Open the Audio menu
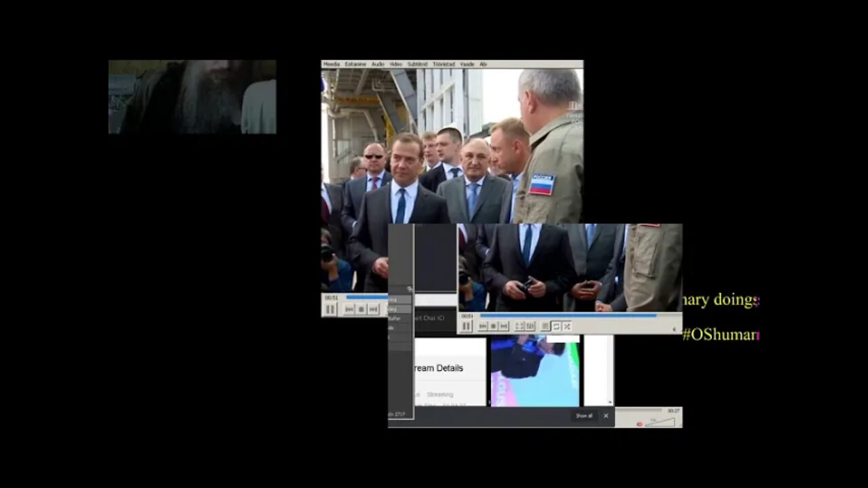Screen dimensions: 868x488 tap(378, 64)
